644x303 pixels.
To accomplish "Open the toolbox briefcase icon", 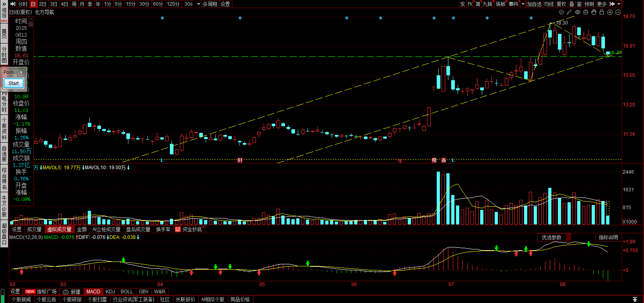I will 586,12.
